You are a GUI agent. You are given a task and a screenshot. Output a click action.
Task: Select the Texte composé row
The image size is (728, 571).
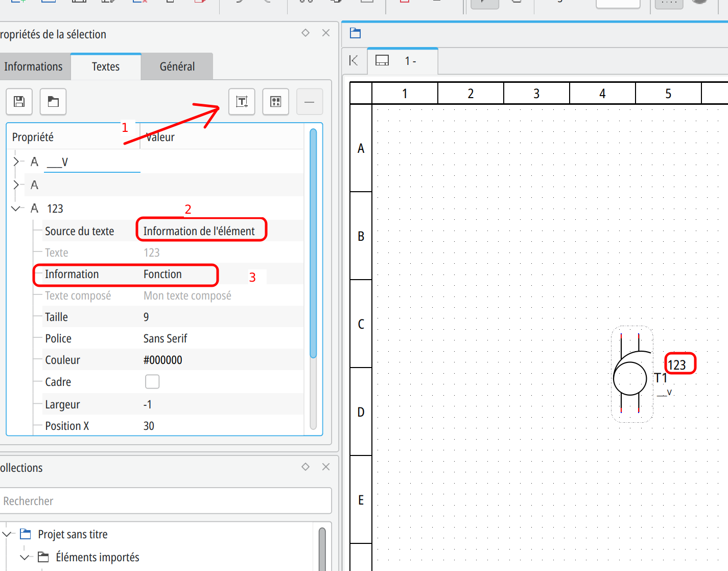pyautogui.click(x=169, y=295)
